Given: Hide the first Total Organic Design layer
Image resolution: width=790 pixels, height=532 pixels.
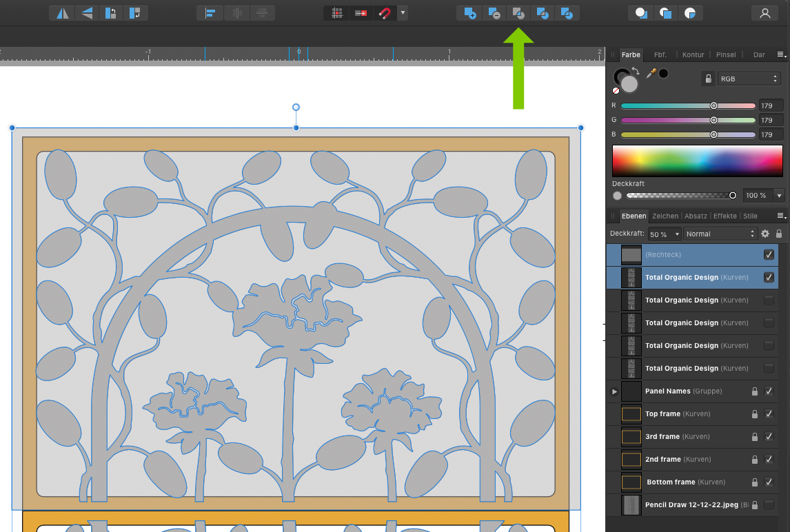Looking at the screenshot, I should (x=769, y=277).
